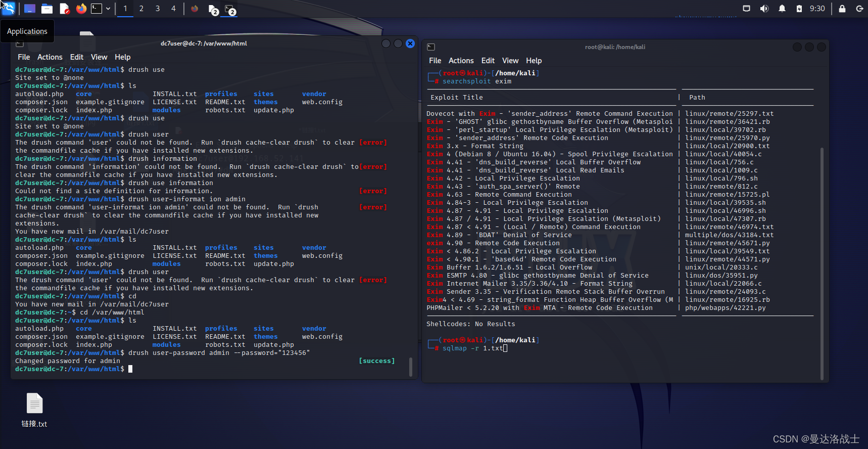This screenshot has height=449, width=868.
Task: Lock the screen with the padlock icon
Action: pos(842,9)
